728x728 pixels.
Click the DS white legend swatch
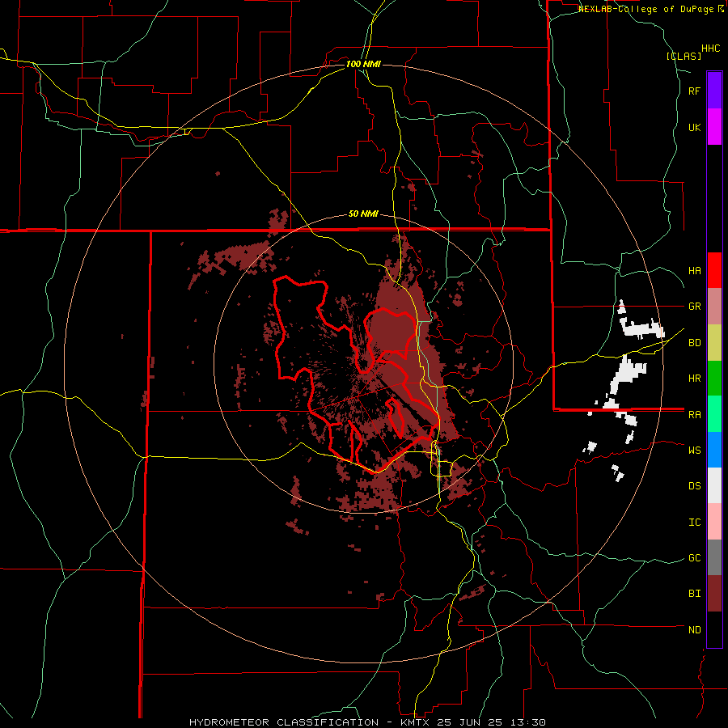pos(714,485)
